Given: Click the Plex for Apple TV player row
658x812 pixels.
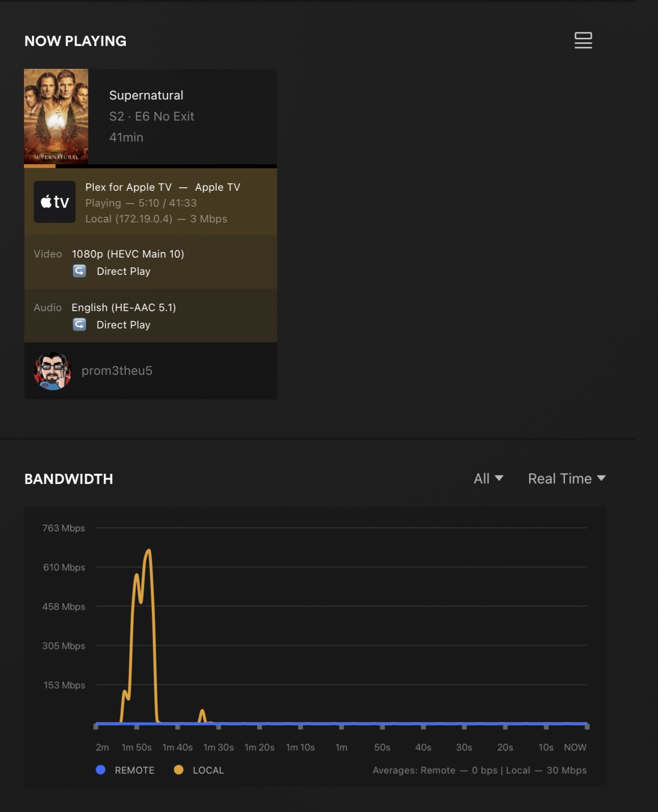Looking at the screenshot, I should [x=150, y=202].
